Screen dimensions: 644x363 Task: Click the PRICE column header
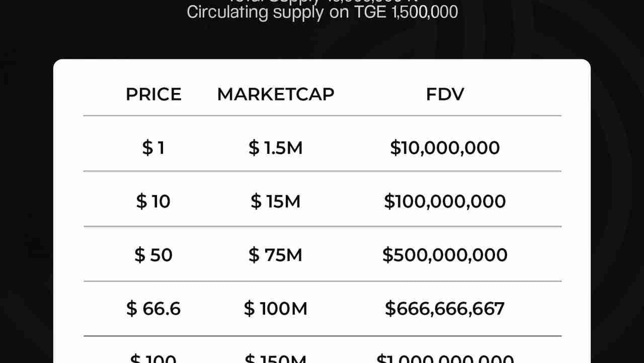coord(153,95)
